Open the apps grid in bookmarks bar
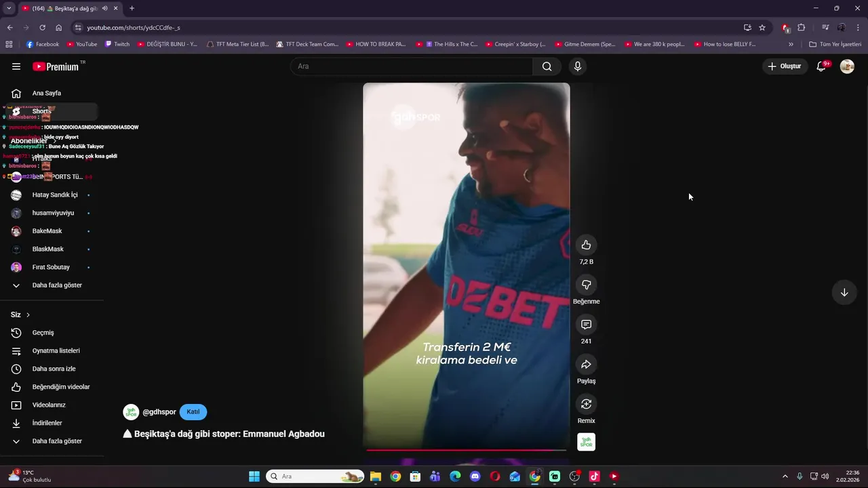The image size is (868, 488). pos(9,44)
